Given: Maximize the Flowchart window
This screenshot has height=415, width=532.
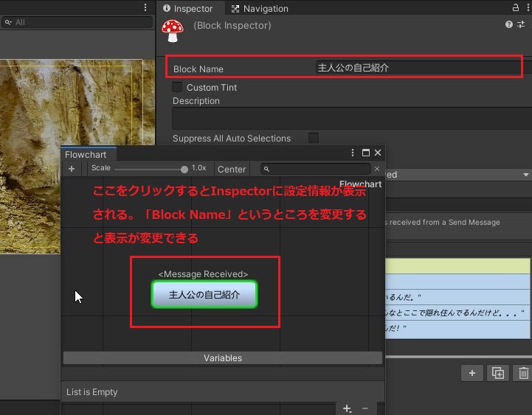Looking at the screenshot, I should point(366,153).
